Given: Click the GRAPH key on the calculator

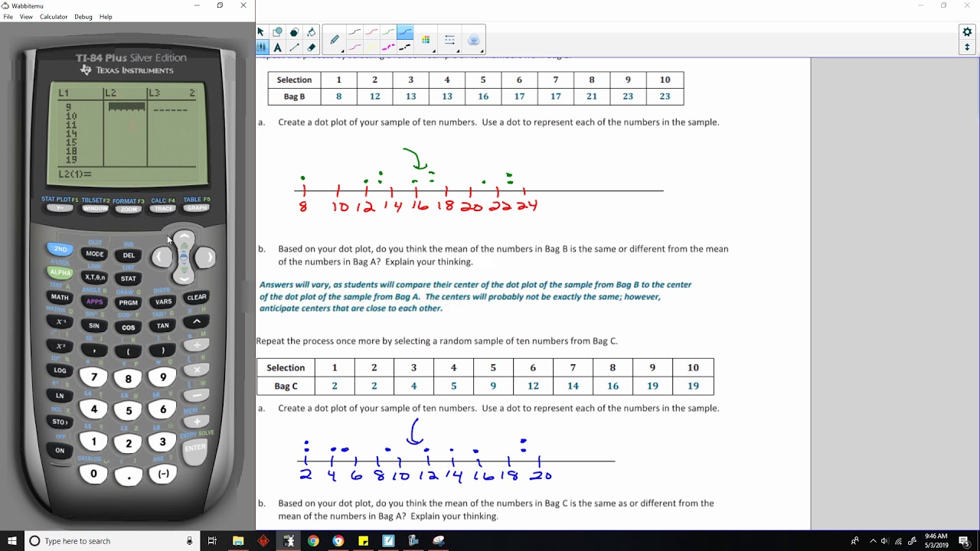Looking at the screenshot, I should coord(197,207).
